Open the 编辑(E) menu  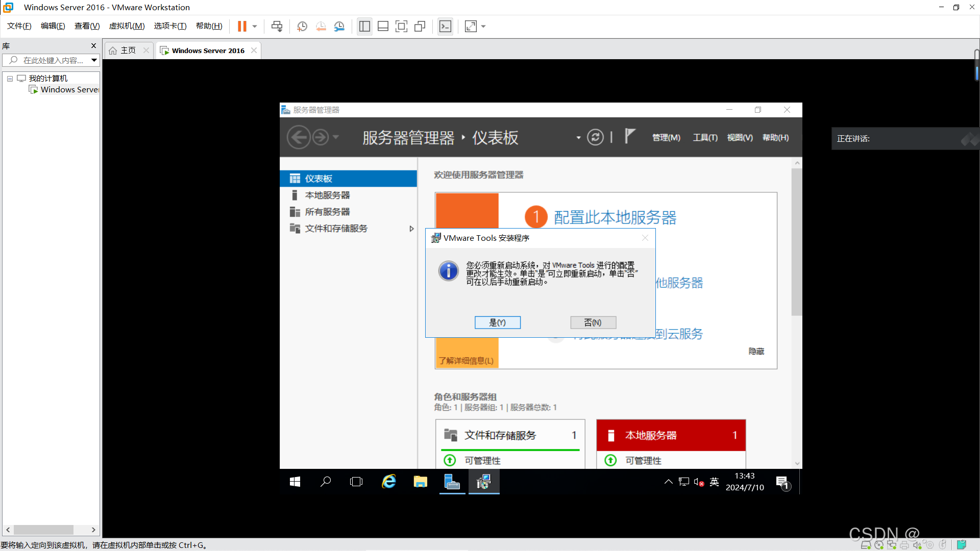(53, 26)
